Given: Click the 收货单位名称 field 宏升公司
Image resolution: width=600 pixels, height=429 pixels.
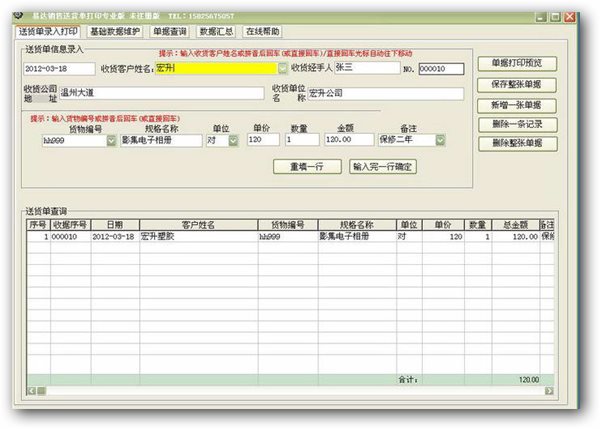Looking at the screenshot, I should [x=386, y=94].
